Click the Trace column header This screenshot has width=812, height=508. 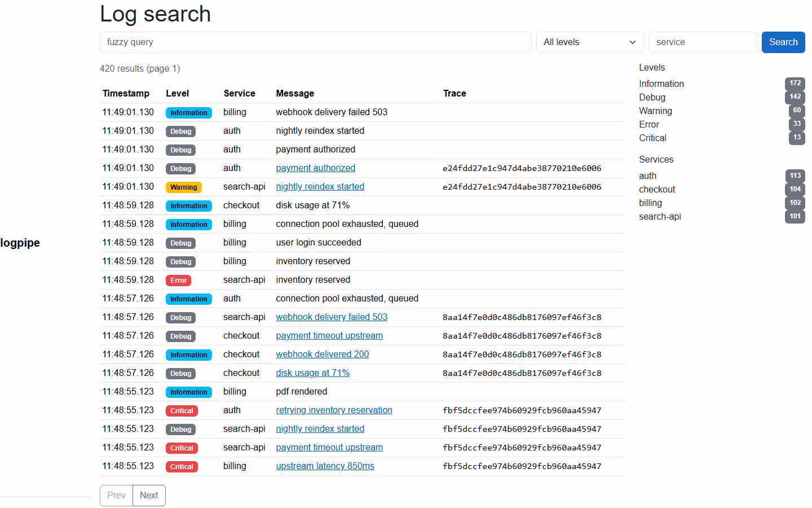[454, 94]
